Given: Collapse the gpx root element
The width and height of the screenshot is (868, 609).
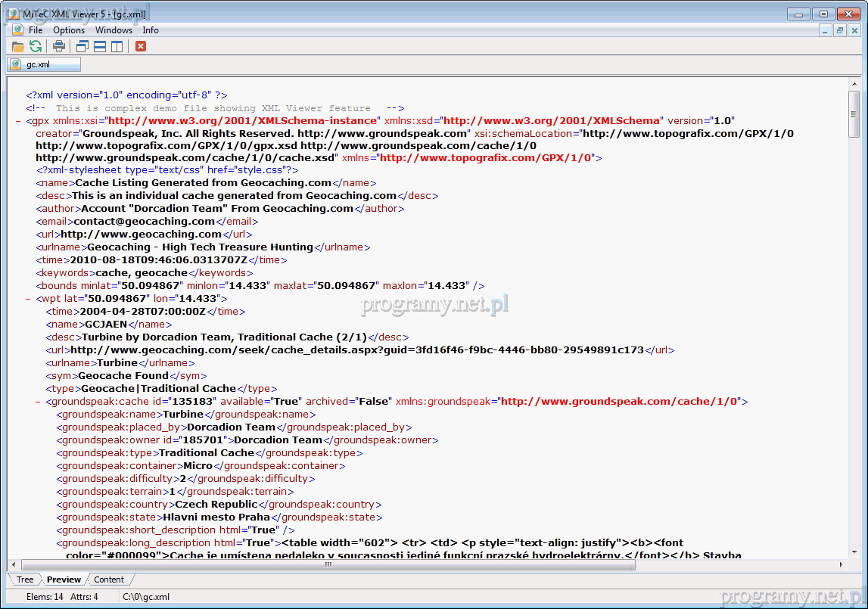Looking at the screenshot, I should coord(17,120).
